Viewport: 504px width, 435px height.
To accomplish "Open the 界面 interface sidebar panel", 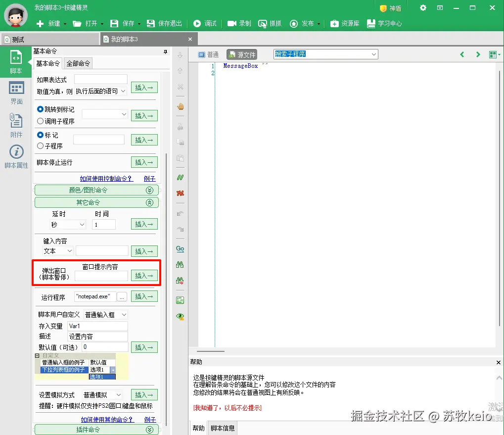I will pos(16,93).
